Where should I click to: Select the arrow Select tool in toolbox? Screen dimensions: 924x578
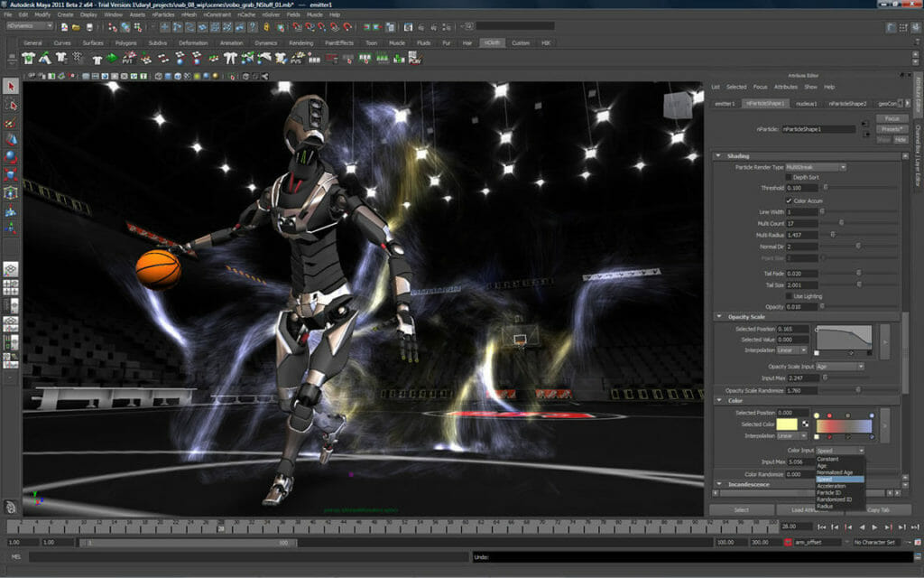click(x=11, y=87)
